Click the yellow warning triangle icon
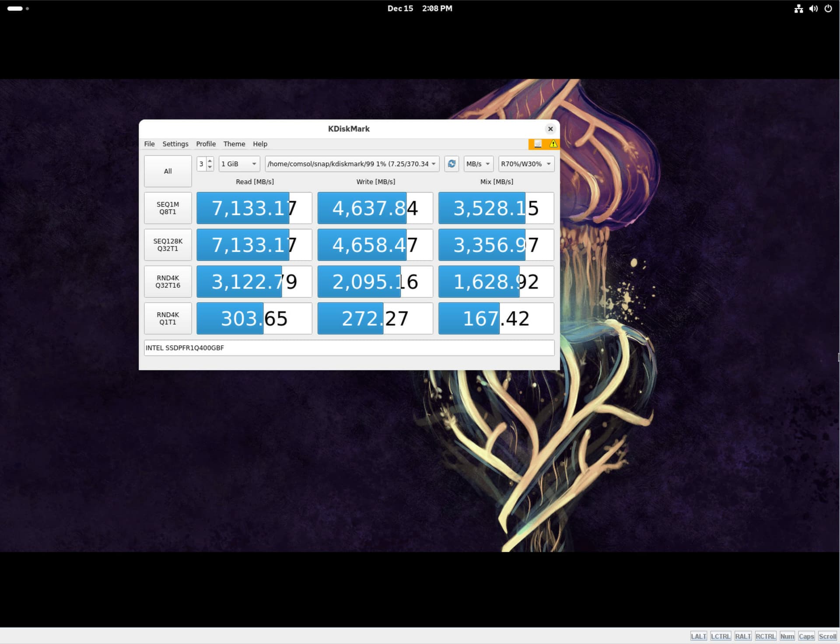Viewport: 840px width, 644px height. tap(553, 144)
